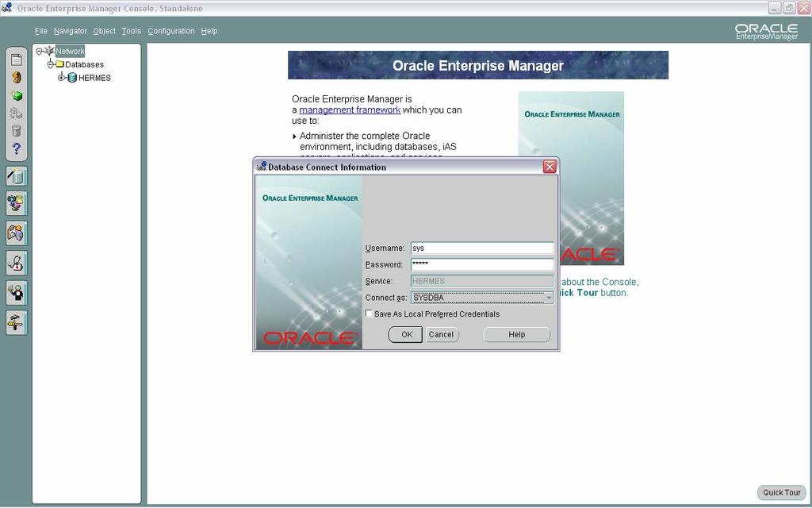812x508 pixels.
Task: Open the drawer with hammer and tools icon
Action: point(17,322)
